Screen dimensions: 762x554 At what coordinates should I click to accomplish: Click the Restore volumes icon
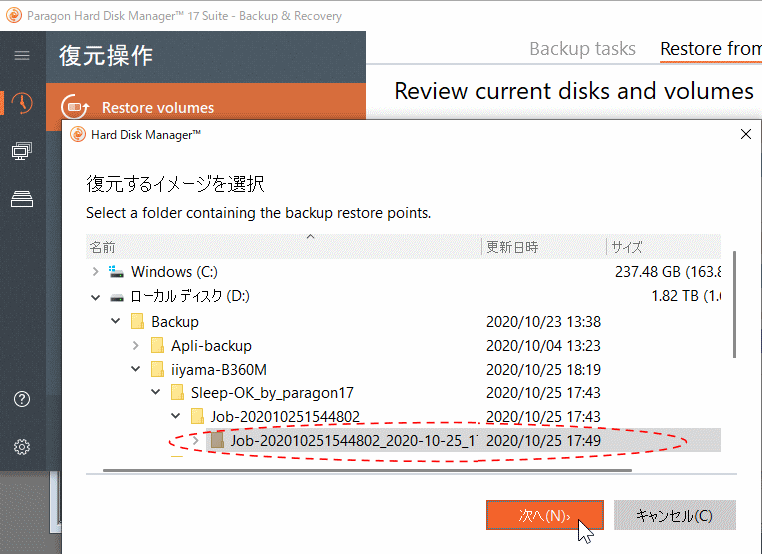coord(76,108)
